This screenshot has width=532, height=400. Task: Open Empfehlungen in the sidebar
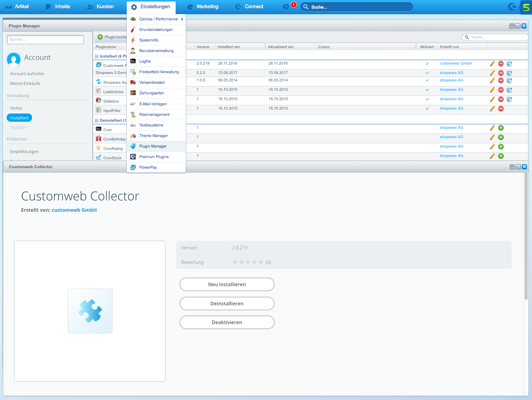coord(24,151)
